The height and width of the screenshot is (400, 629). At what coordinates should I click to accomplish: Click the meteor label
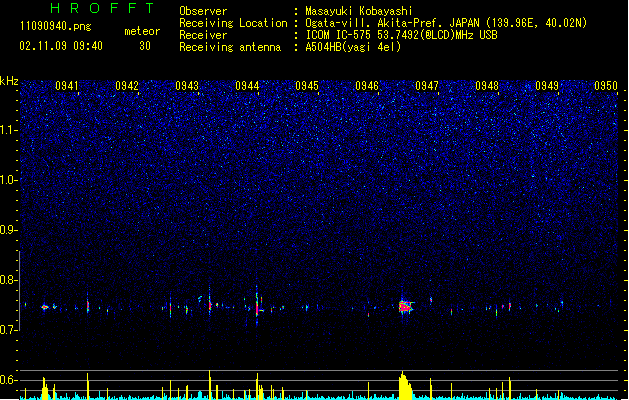(x=142, y=31)
